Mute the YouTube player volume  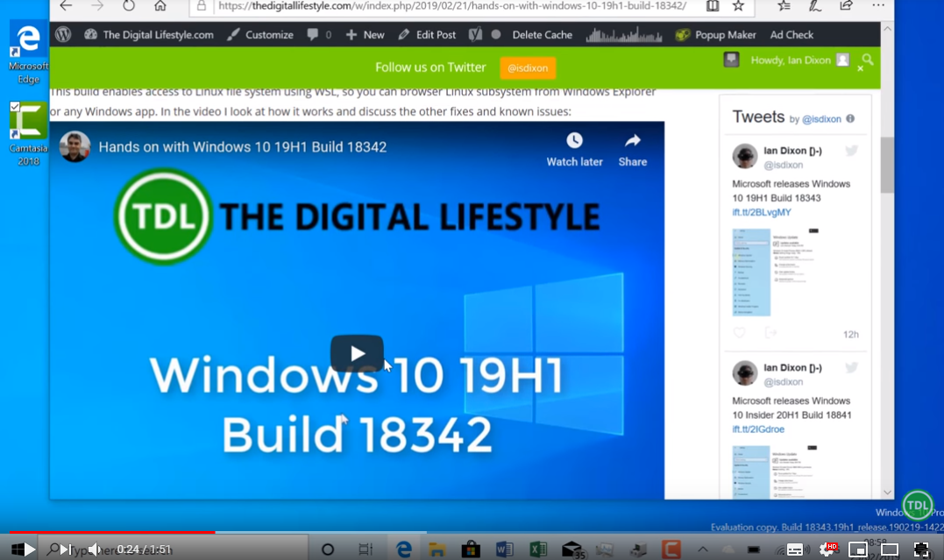[x=96, y=549]
